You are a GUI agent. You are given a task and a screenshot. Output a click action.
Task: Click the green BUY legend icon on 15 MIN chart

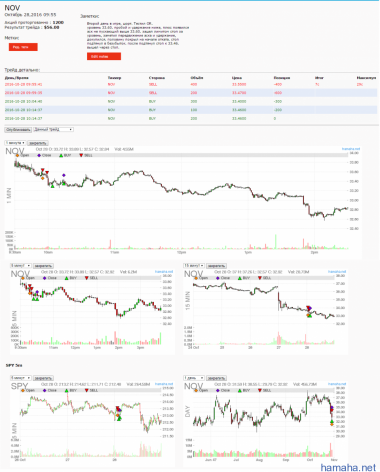pos(240,278)
